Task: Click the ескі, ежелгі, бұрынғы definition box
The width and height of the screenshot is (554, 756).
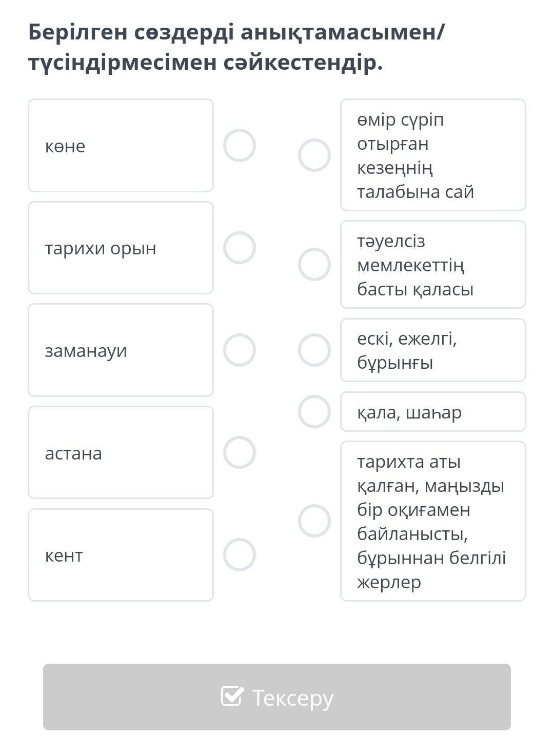Action: 433,350
